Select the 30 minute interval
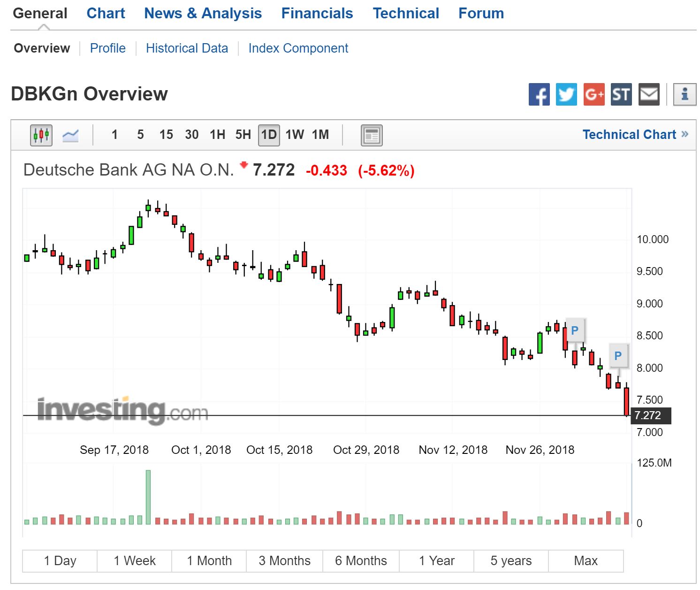700x590 pixels. [192, 135]
